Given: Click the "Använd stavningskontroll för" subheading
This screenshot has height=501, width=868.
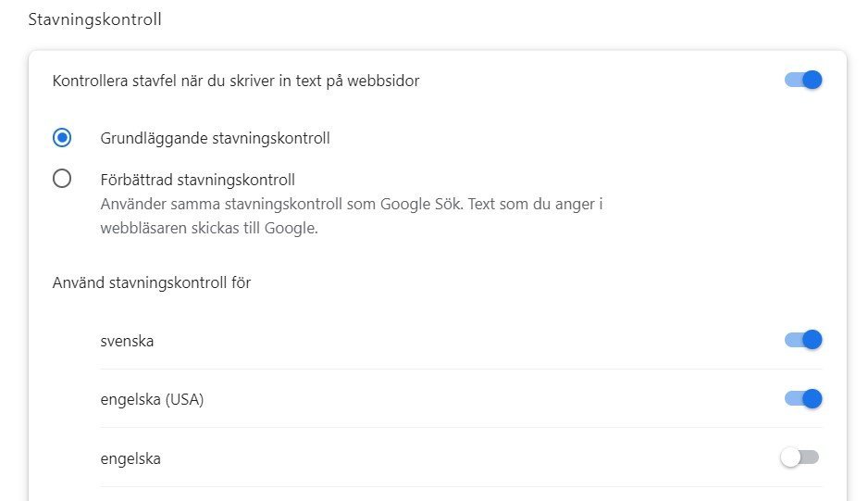Looking at the screenshot, I should click(152, 282).
